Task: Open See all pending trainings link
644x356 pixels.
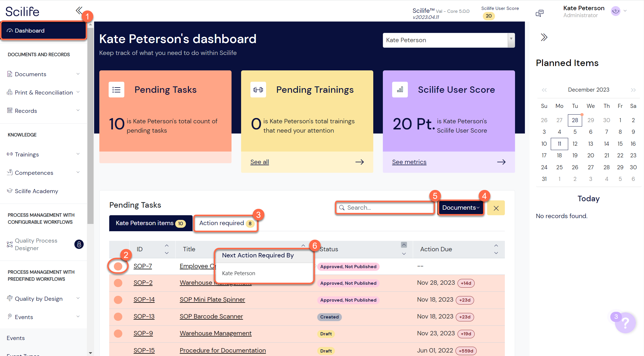Action: pos(259,162)
